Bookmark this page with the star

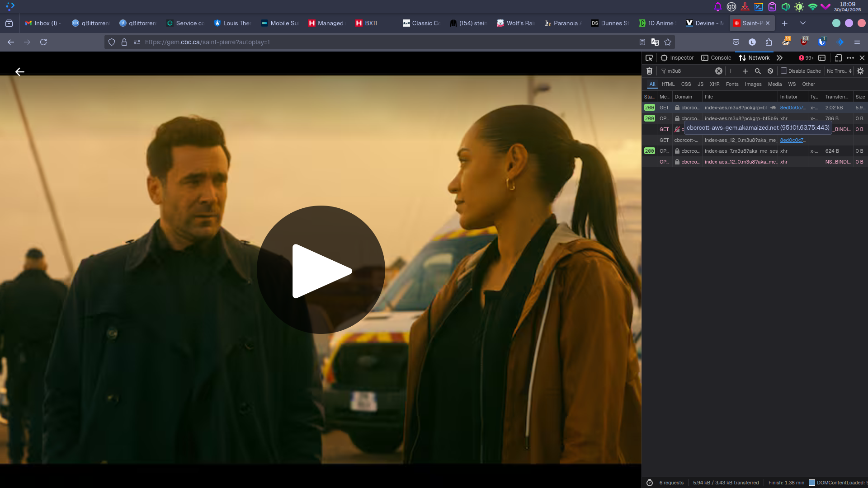click(x=668, y=42)
